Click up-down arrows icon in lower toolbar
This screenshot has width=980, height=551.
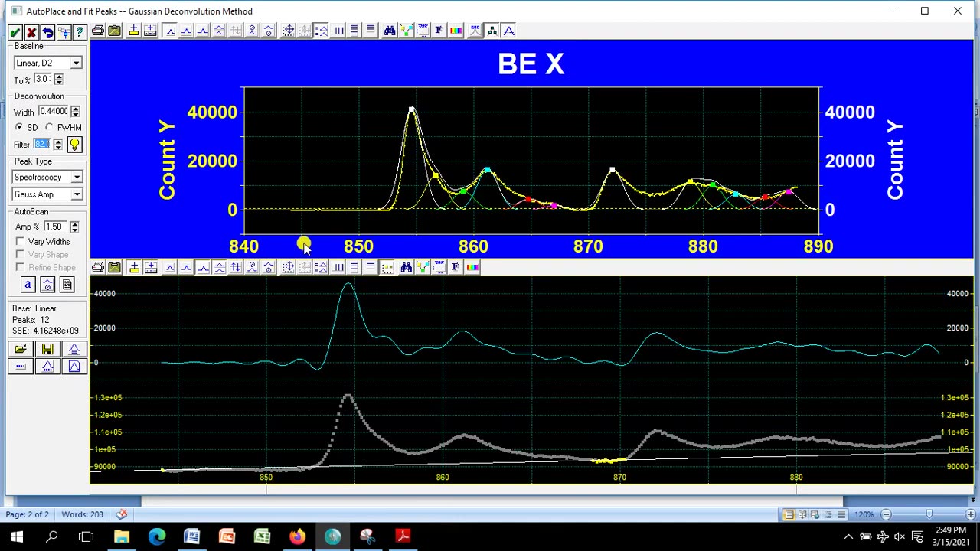point(235,267)
